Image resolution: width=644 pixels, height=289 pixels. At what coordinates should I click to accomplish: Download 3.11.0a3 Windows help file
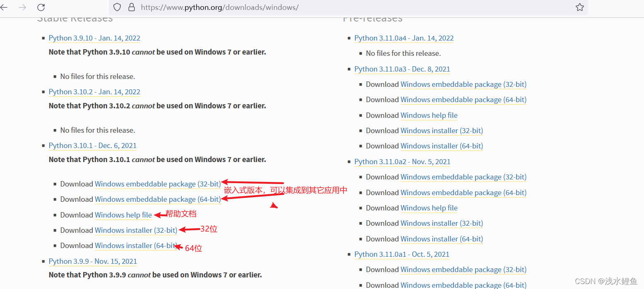(x=429, y=115)
